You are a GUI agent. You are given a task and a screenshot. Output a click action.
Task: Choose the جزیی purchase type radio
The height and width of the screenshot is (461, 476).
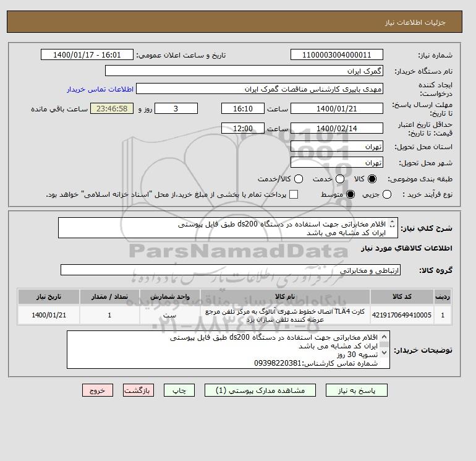(387, 194)
